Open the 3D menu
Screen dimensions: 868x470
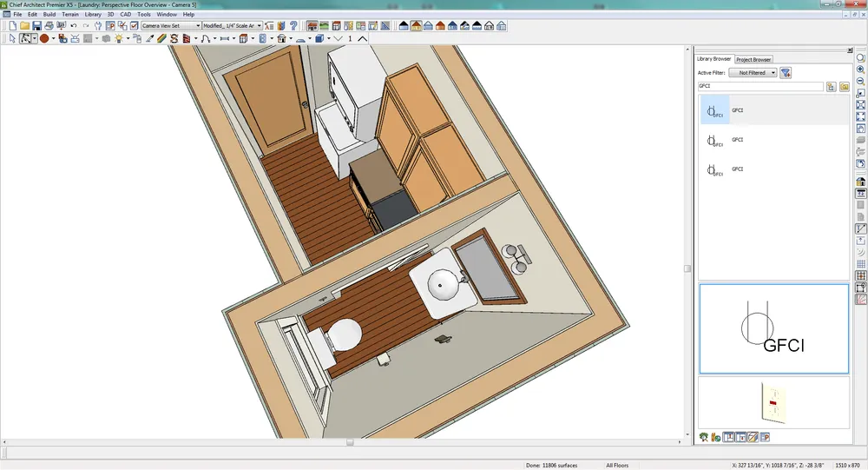tap(111, 15)
